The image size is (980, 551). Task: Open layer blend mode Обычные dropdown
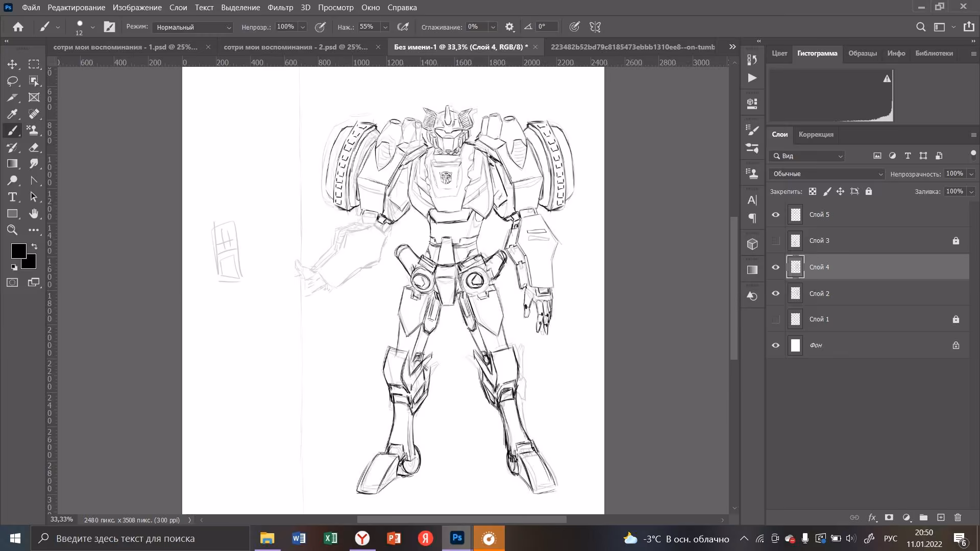tap(827, 174)
